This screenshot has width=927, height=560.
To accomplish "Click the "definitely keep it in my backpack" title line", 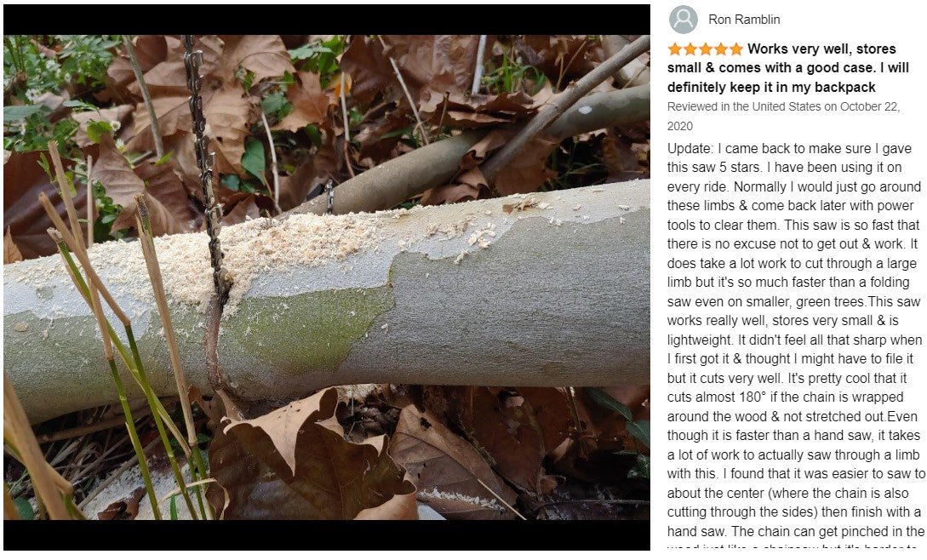I will point(771,88).
